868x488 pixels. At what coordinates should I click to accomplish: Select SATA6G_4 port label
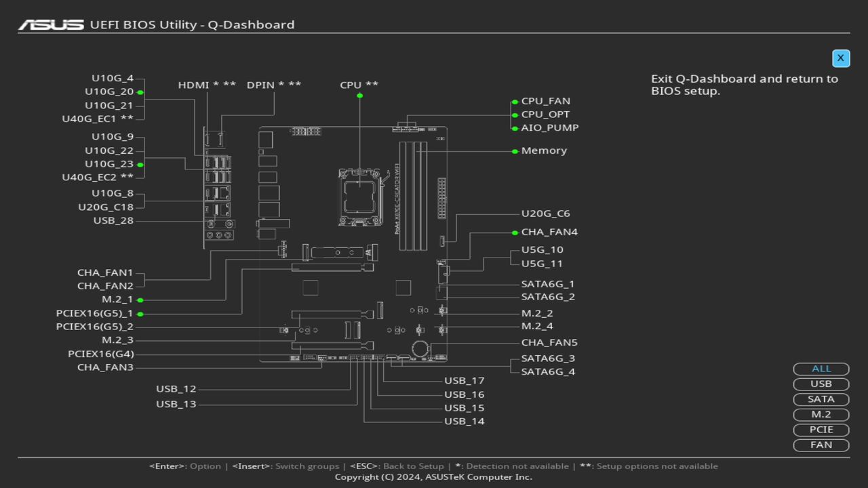click(x=548, y=371)
